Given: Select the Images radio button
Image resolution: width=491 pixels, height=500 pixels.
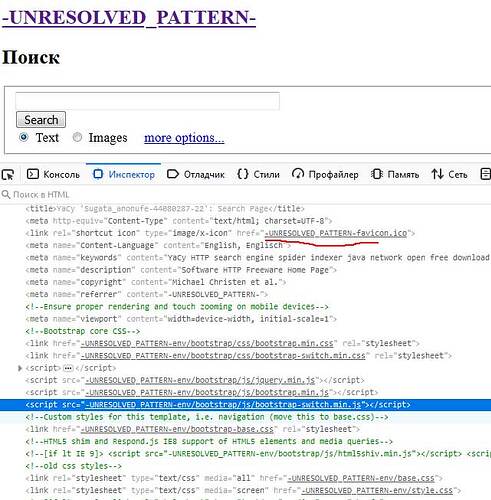Looking at the screenshot, I should pos(77,137).
